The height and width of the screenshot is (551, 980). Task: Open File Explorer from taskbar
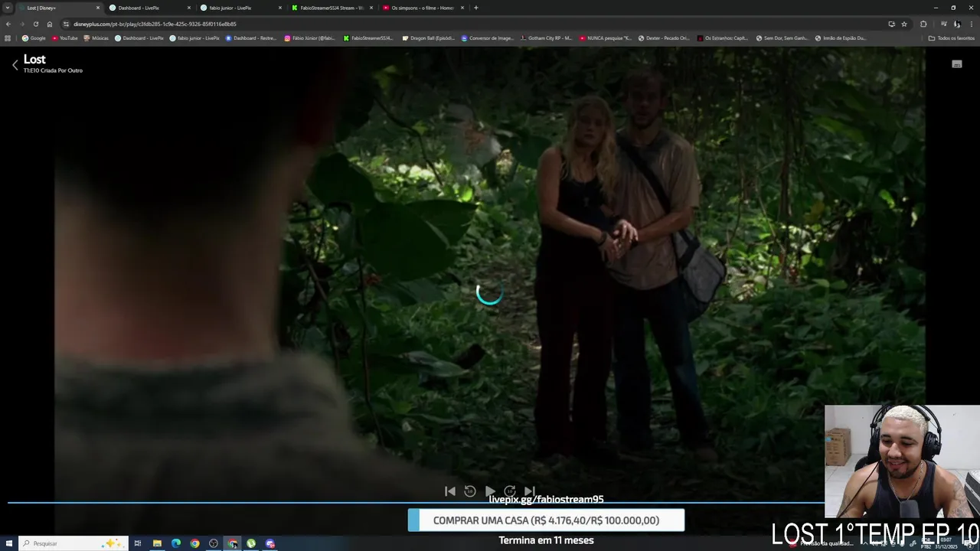[x=157, y=543]
